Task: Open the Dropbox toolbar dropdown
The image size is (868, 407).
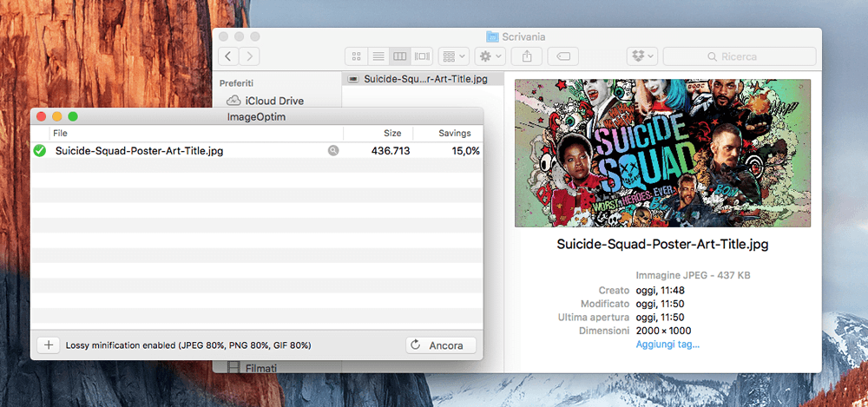Action: pos(642,56)
